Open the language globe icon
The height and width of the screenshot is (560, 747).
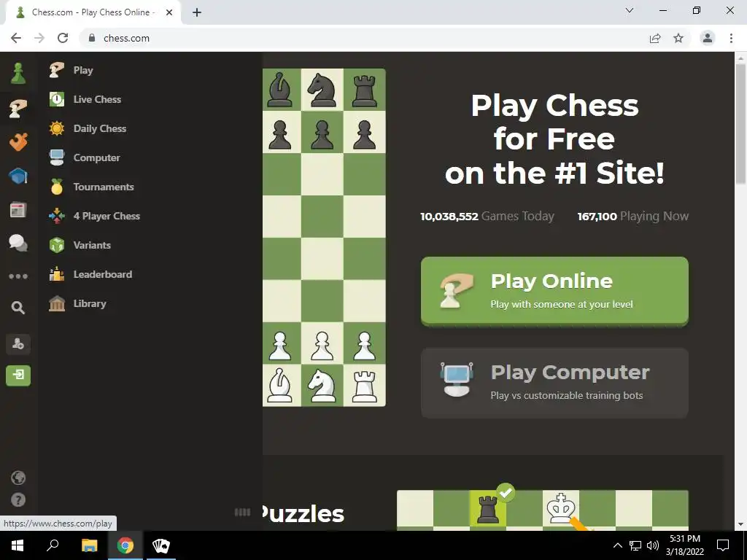(x=18, y=478)
